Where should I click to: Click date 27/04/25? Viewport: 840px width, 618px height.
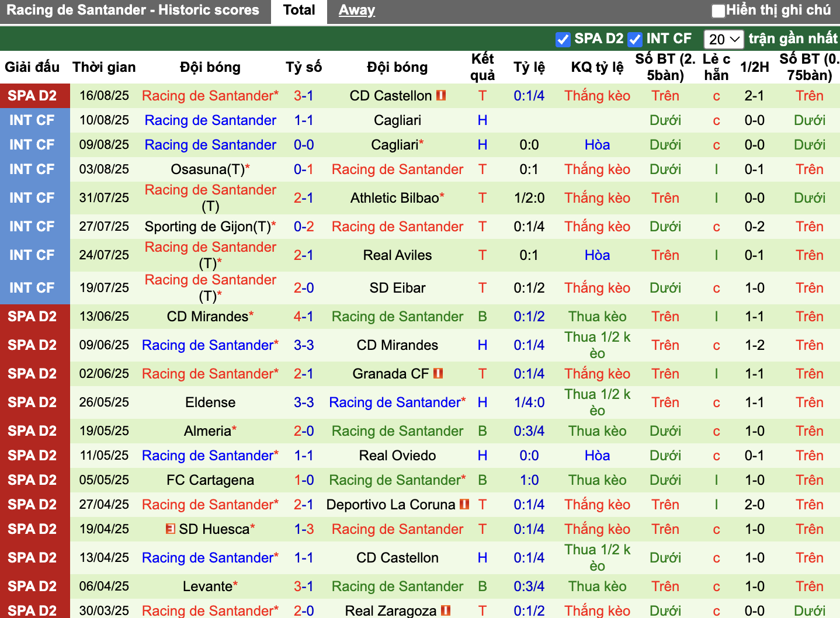point(104,505)
